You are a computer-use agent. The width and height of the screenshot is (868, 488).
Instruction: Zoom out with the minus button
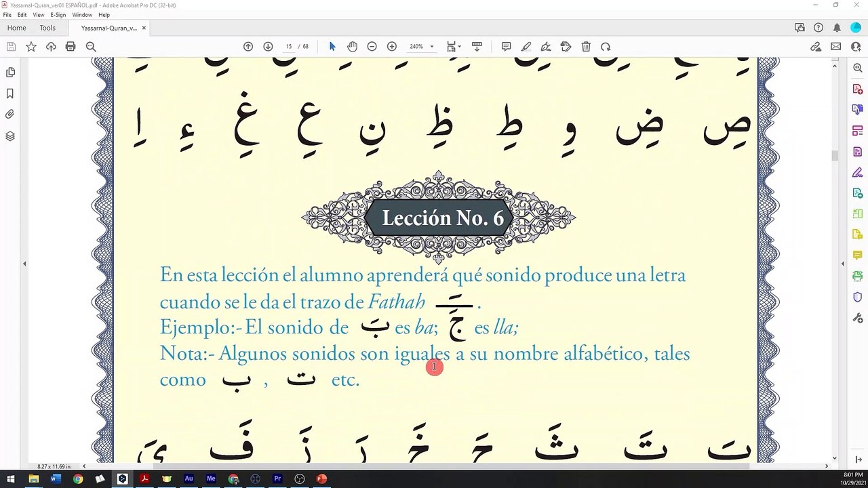click(372, 47)
